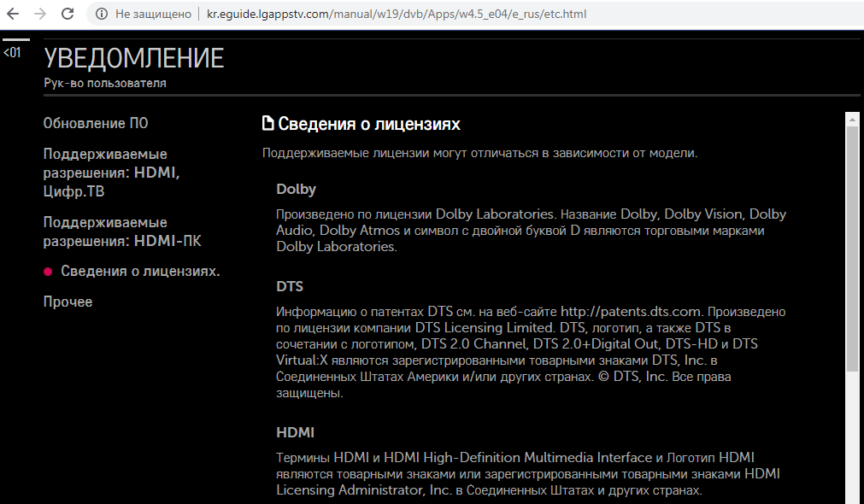
Task: Select Поддерживаемые разрешения: HDMI, Цифр.ТВ
Action: pos(111,173)
